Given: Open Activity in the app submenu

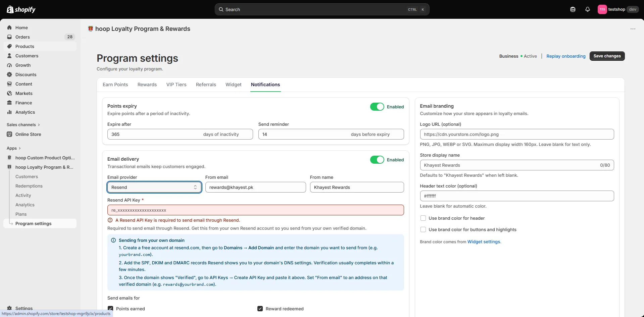Looking at the screenshot, I should [x=23, y=195].
